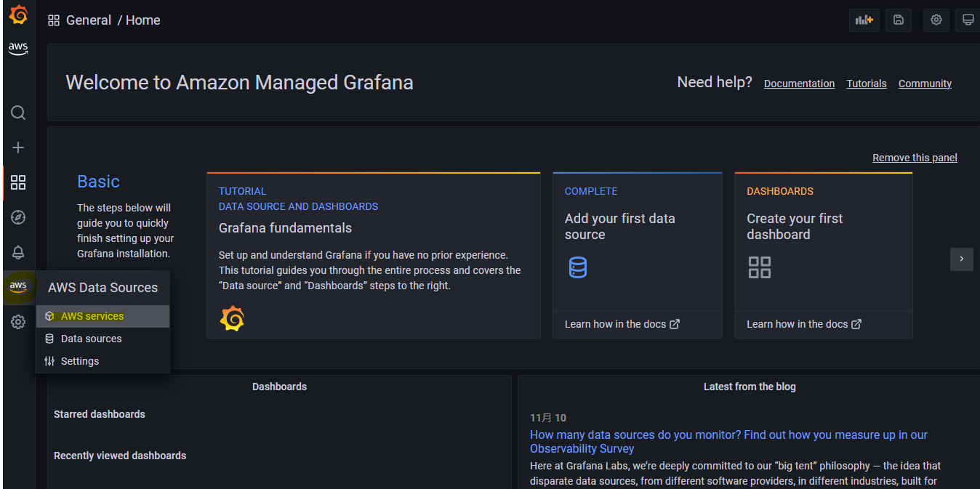
Task: Click the Save dashboard disk icon
Action: point(899,20)
